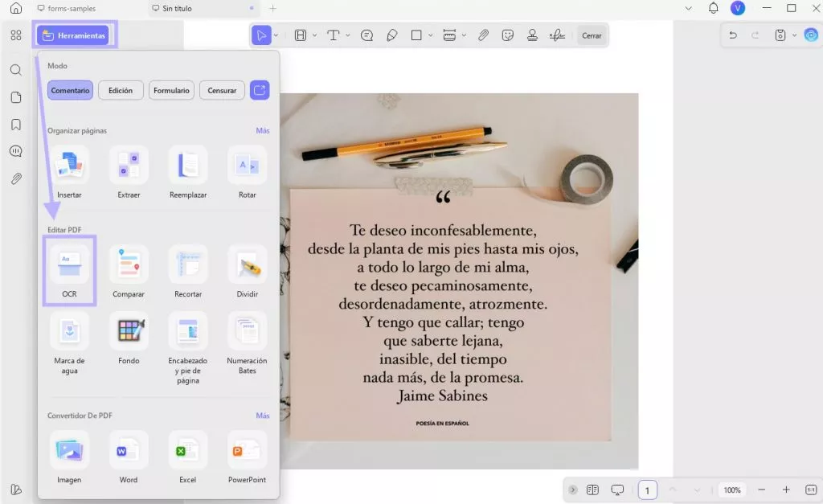Screen dimensions: 823x504
Task: Click the undo arrow
Action: pyautogui.click(x=733, y=35)
